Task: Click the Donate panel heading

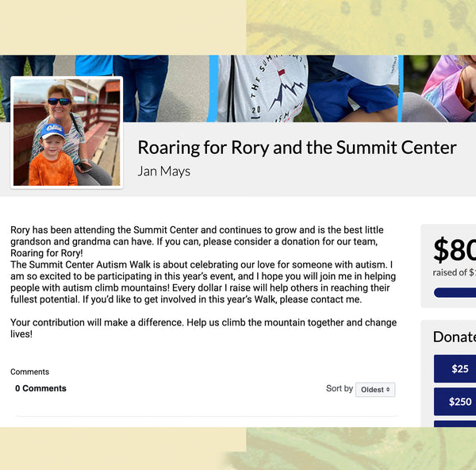Action: pyautogui.click(x=454, y=337)
